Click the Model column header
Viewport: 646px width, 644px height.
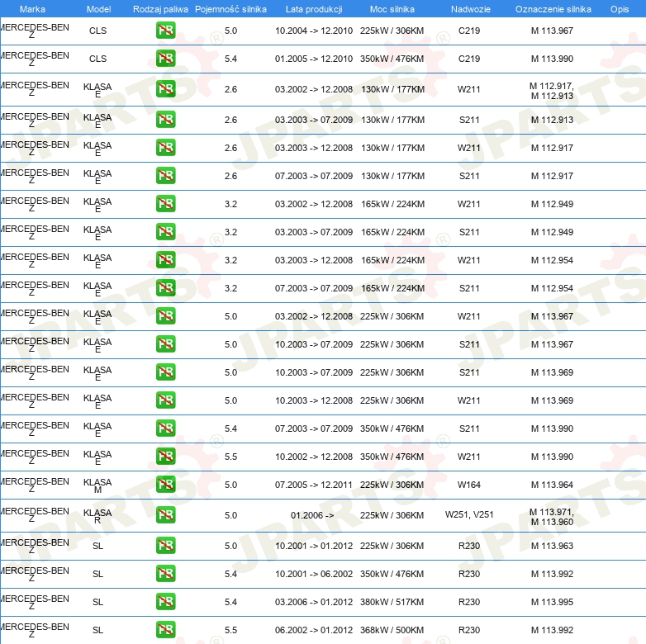pyautogui.click(x=98, y=9)
